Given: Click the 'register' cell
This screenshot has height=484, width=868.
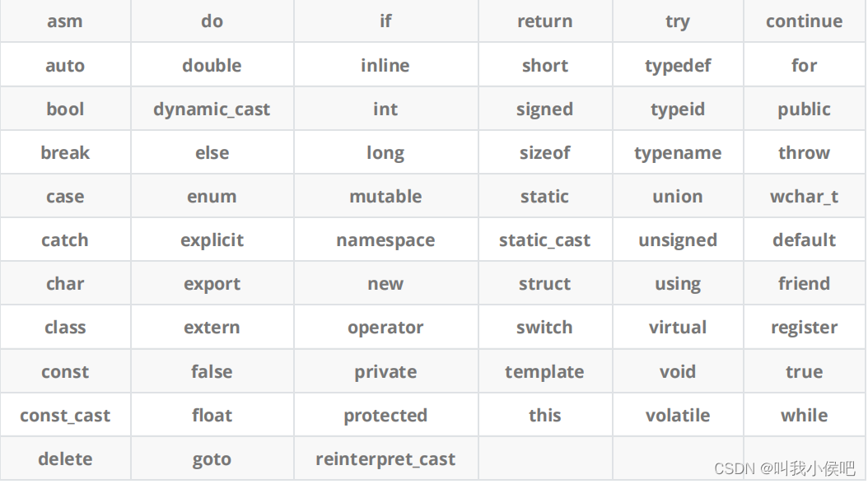Looking at the screenshot, I should pyautogui.click(x=805, y=328).
